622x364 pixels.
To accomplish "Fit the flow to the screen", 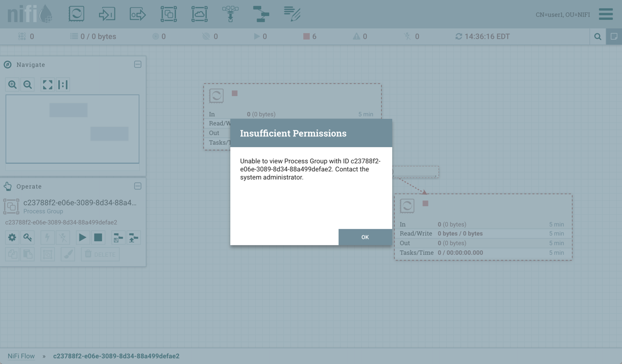I will click(x=48, y=85).
